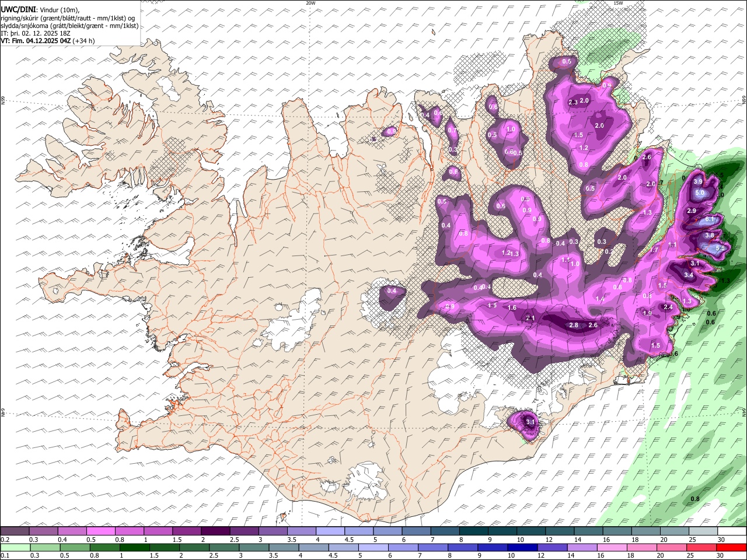Click the 0.2 label in top legend row

[5, 540]
